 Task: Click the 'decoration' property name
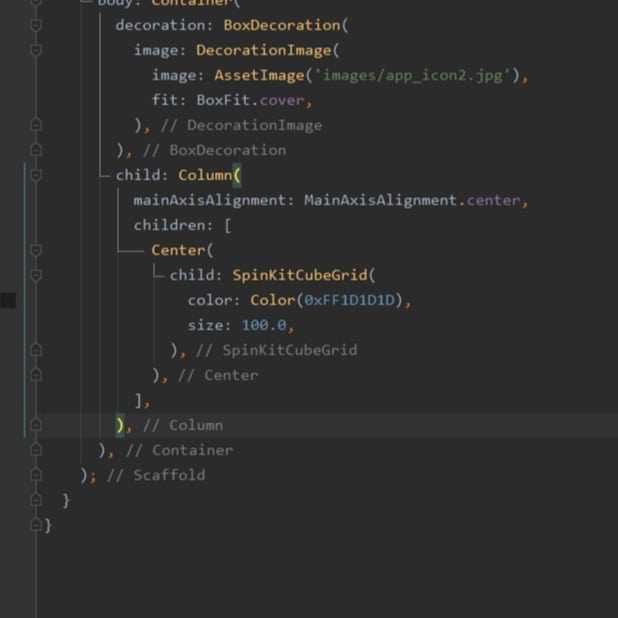[x=160, y=25]
